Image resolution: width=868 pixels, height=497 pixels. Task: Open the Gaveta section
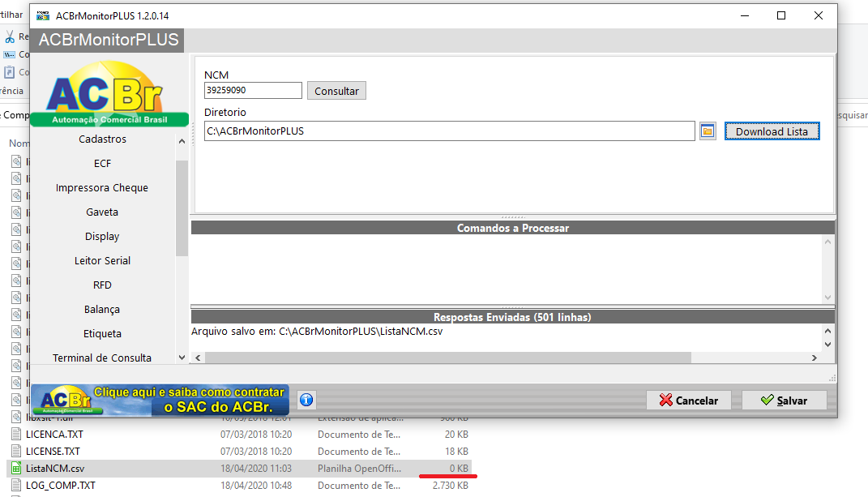[102, 212]
